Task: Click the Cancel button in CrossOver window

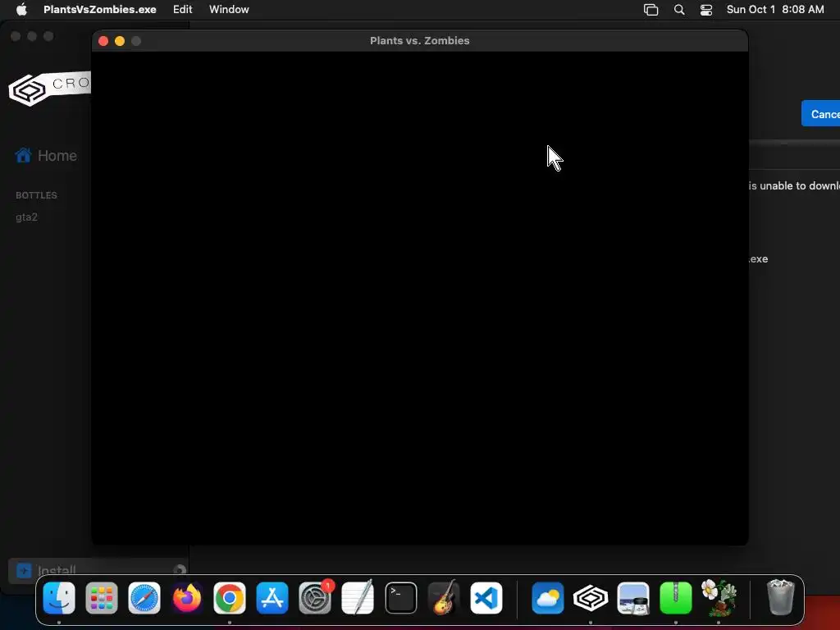Action: pyautogui.click(x=820, y=113)
